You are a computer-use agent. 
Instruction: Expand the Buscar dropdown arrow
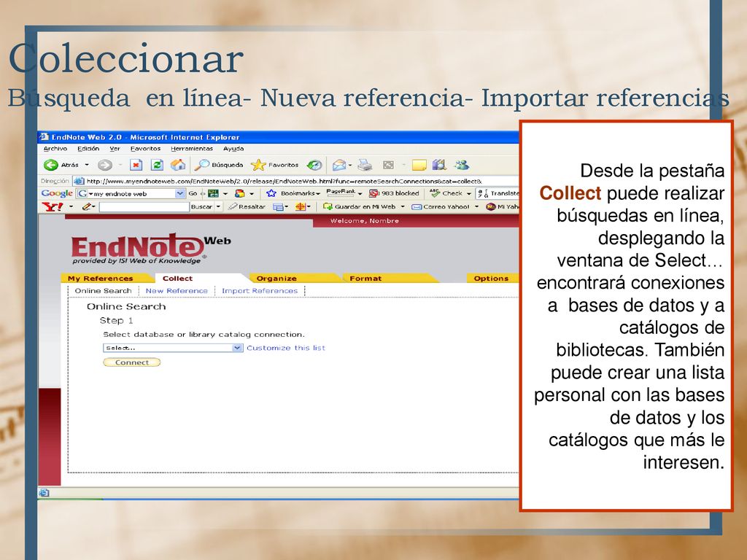[x=218, y=206]
